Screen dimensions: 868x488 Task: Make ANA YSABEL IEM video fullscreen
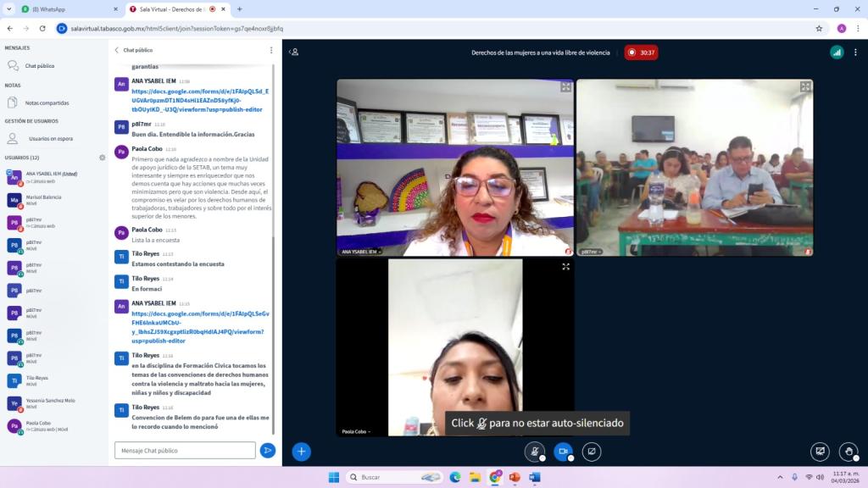click(x=565, y=87)
